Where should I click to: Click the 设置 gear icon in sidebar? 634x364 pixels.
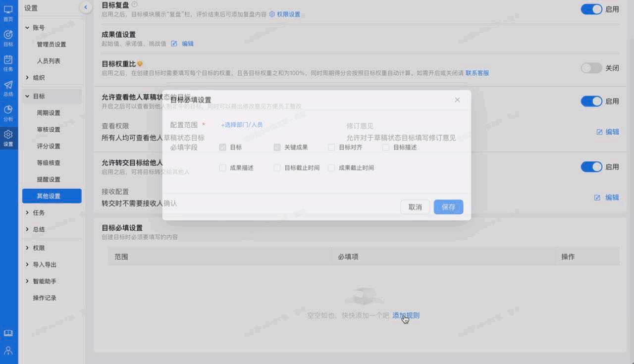8,137
